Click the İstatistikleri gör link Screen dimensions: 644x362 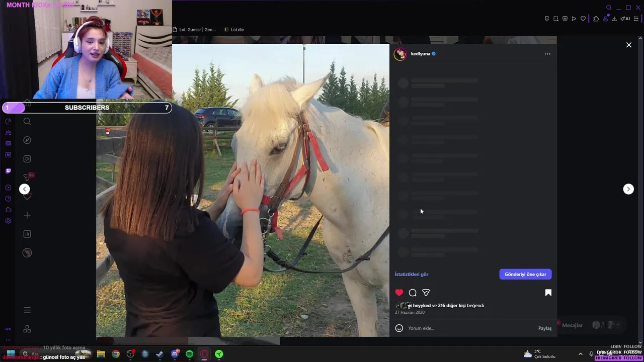coord(412,274)
